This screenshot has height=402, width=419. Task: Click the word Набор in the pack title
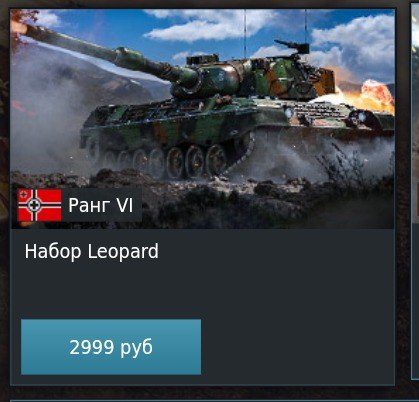point(53,252)
